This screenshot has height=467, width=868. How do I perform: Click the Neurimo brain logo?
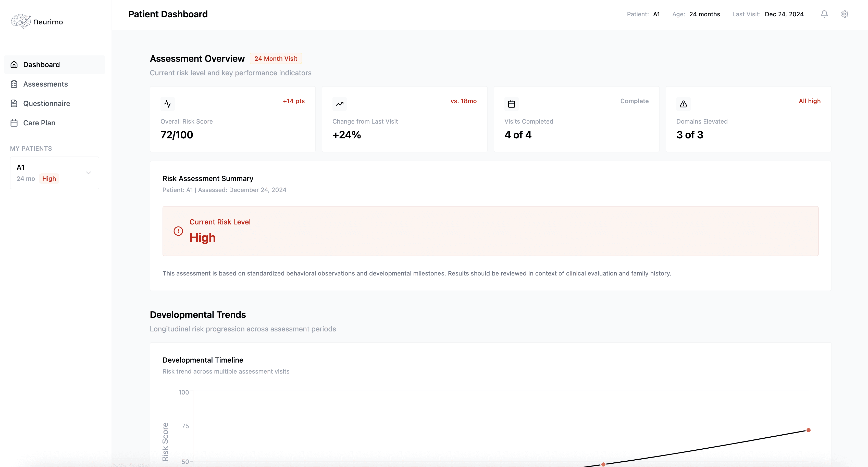click(21, 21)
